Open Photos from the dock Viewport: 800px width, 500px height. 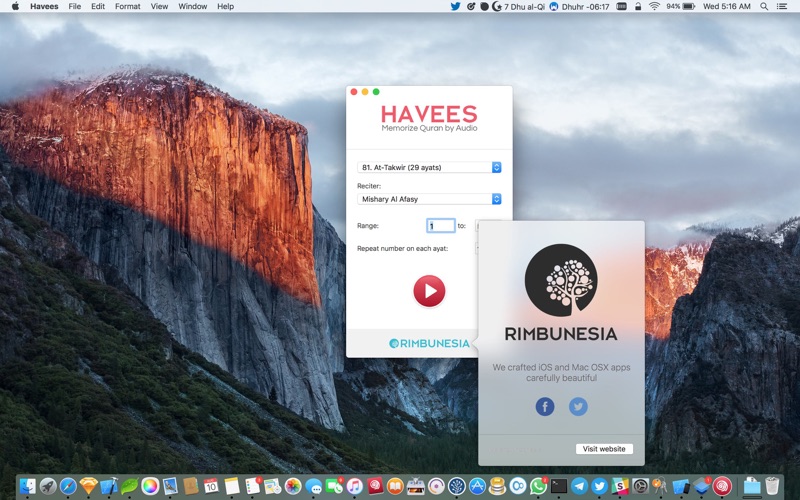click(x=293, y=486)
